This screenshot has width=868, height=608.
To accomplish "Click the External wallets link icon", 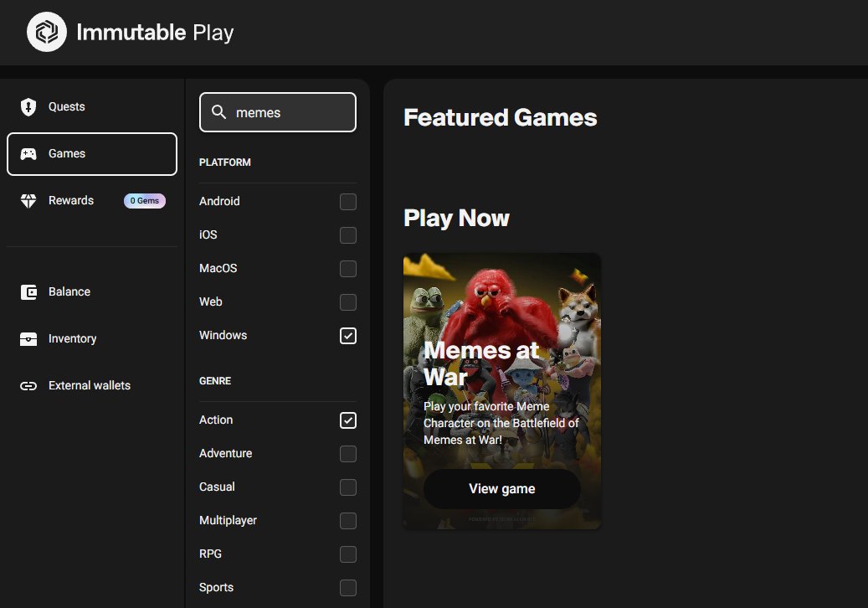I will click(28, 386).
